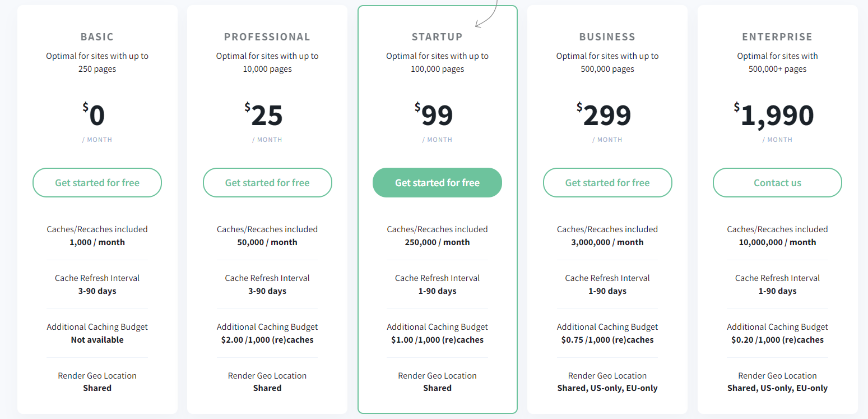The height and width of the screenshot is (419, 868).
Task: Click the Enterprise Contact us button
Action: [x=777, y=183]
